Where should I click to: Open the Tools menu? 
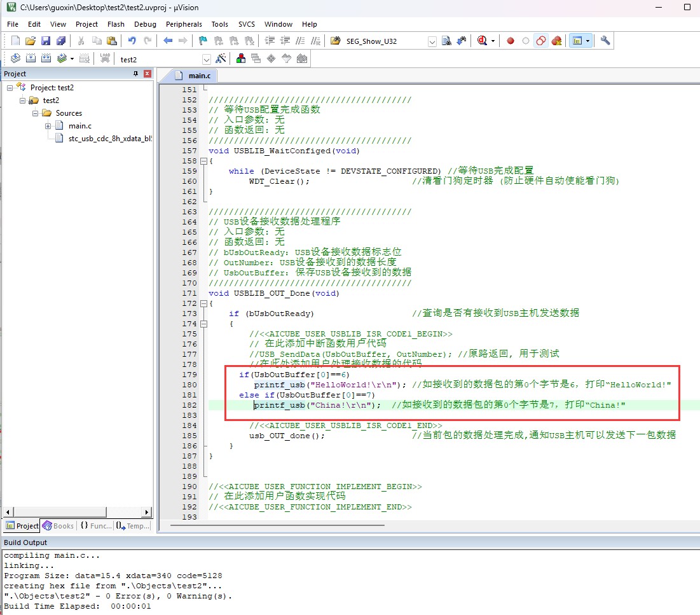pos(219,24)
